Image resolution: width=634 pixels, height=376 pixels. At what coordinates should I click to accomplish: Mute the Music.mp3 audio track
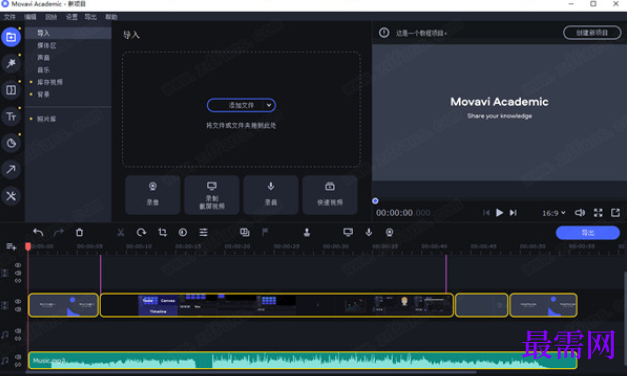[18, 357]
